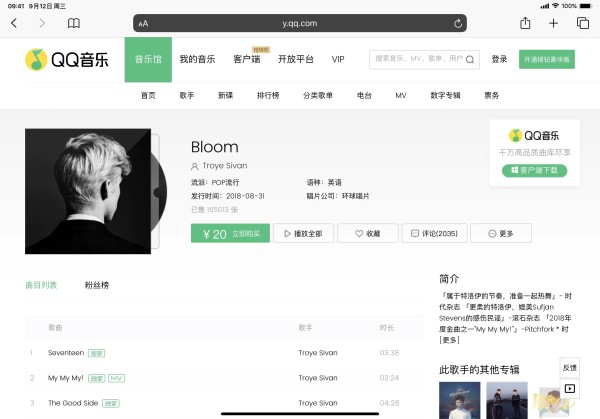Select 我的音乐 in top navigation

[197, 59]
